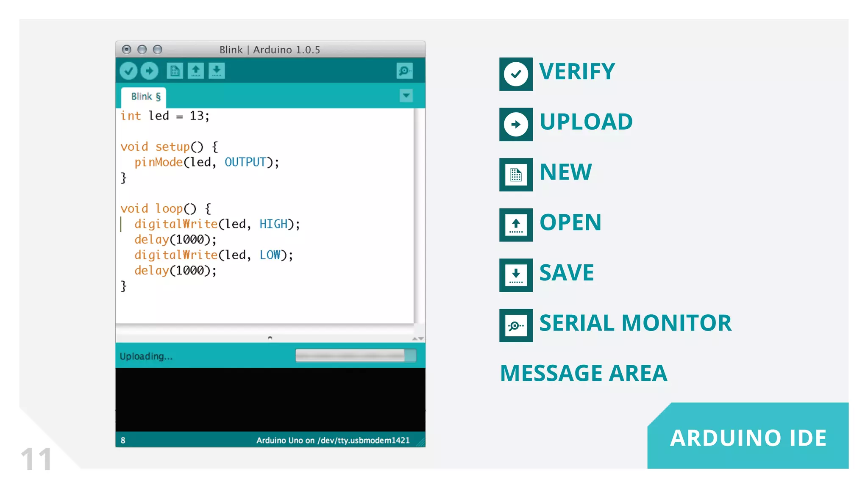Click the SERIAL MONITOR label text
The height and width of the screenshot is (488, 868).
(635, 323)
